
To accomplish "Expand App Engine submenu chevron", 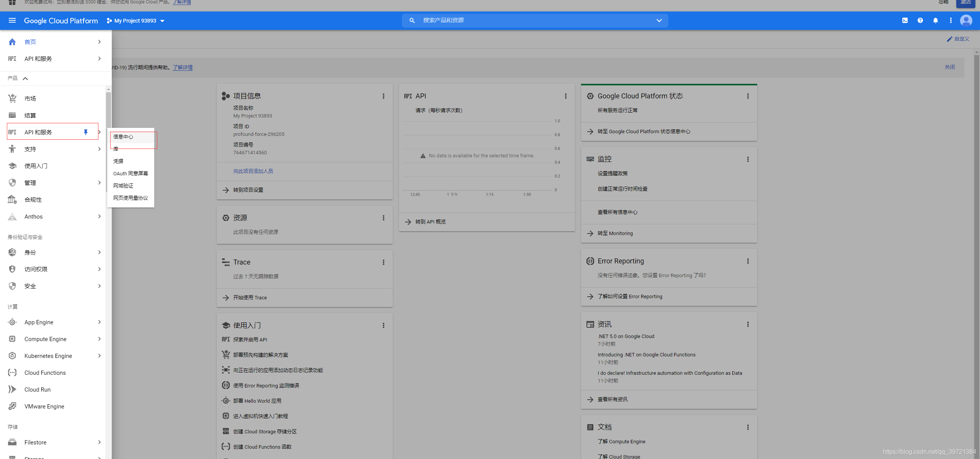I will (x=99, y=322).
